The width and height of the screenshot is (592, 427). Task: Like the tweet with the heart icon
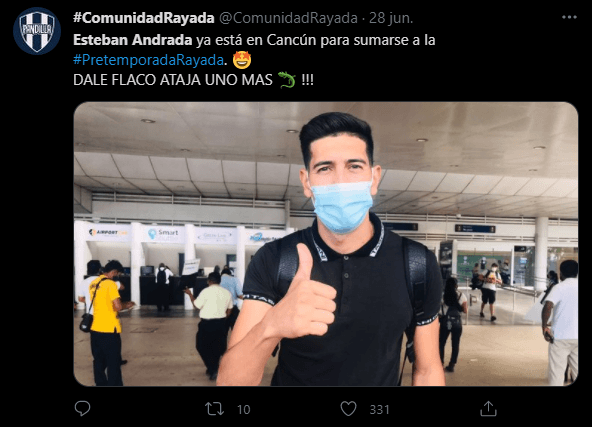coord(348,409)
